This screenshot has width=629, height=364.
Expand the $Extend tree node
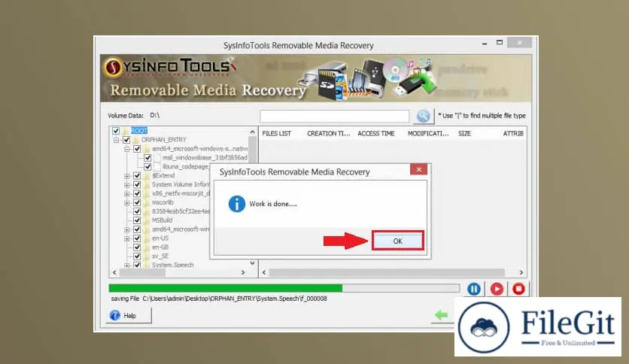(126, 175)
